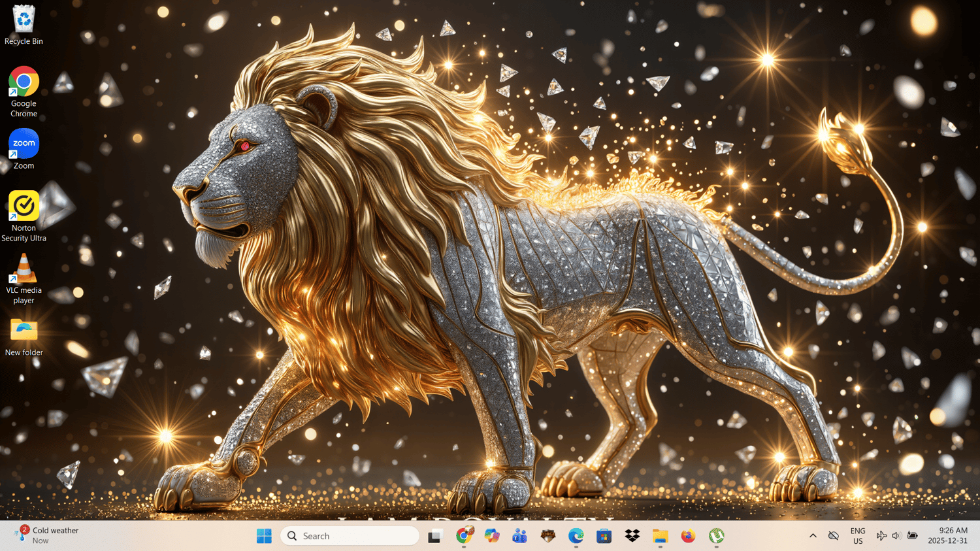This screenshot has width=980, height=551.
Task: Open Microsoft Store from taskbar
Action: pyautogui.click(x=604, y=536)
